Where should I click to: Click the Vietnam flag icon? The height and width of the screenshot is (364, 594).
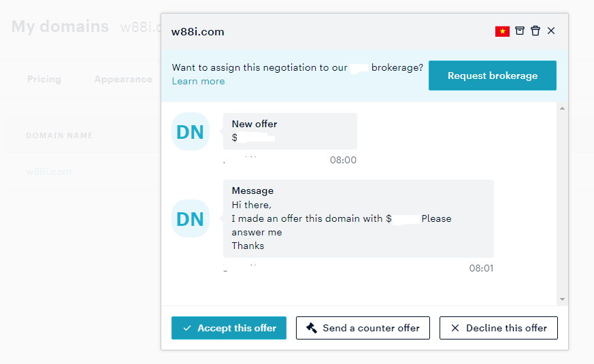[x=502, y=31]
